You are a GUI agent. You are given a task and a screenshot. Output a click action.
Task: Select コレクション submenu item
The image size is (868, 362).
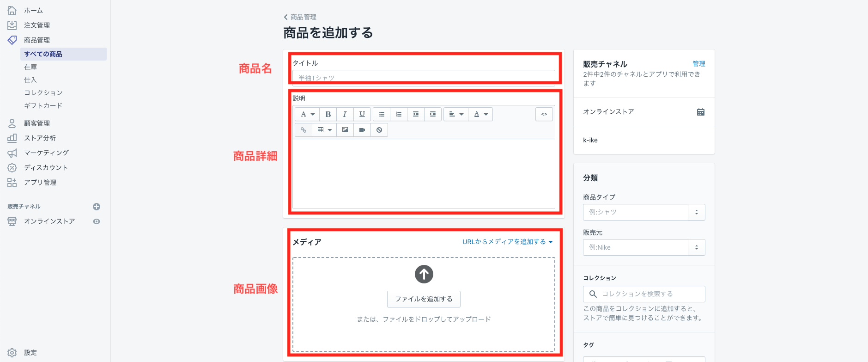pos(43,93)
